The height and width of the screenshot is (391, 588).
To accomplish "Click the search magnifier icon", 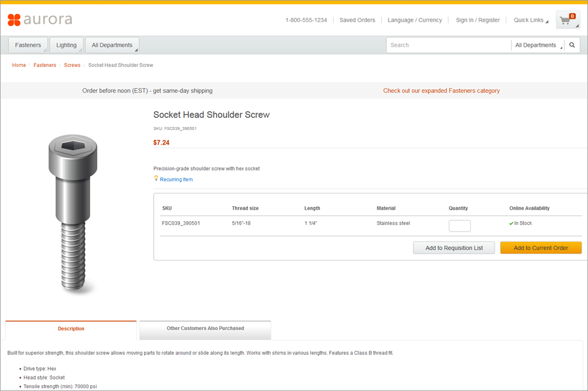I will click(x=572, y=45).
